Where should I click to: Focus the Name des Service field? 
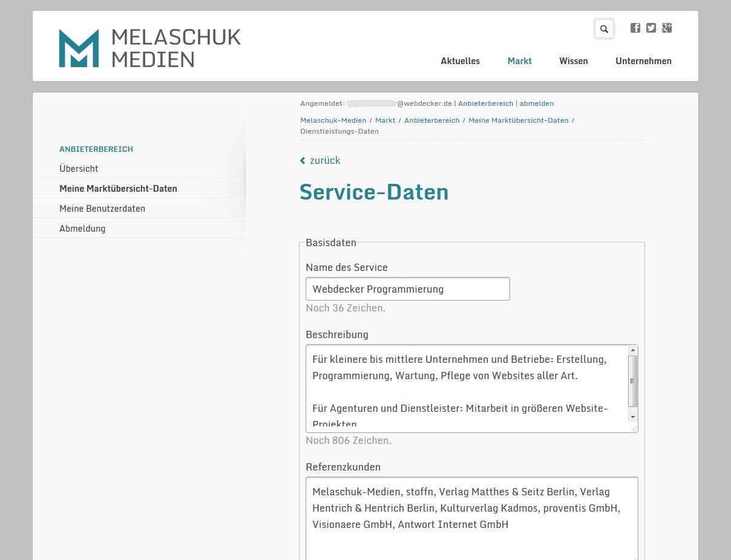(407, 289)
